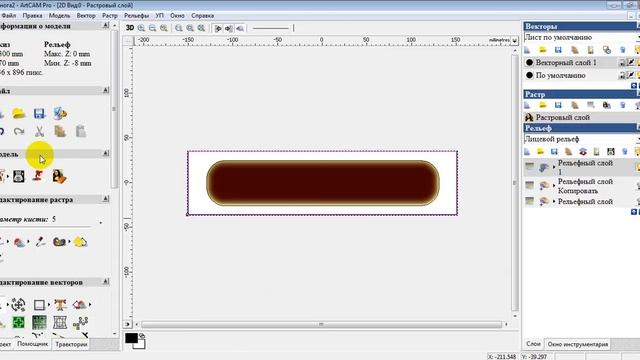This screenshot has height=360, width=640.
Task: Open the Файл menu
Action: (x=8, y=16)
